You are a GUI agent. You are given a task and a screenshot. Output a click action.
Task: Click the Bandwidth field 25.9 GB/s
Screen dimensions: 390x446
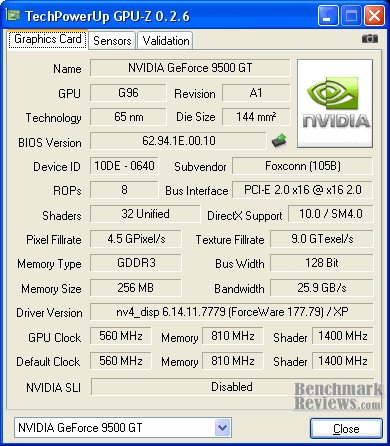click(x=322, y=287)
